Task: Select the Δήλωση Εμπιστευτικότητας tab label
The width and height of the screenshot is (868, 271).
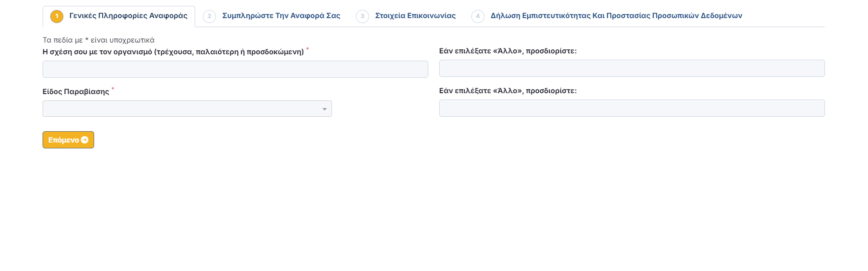Action: pos(616,16)
